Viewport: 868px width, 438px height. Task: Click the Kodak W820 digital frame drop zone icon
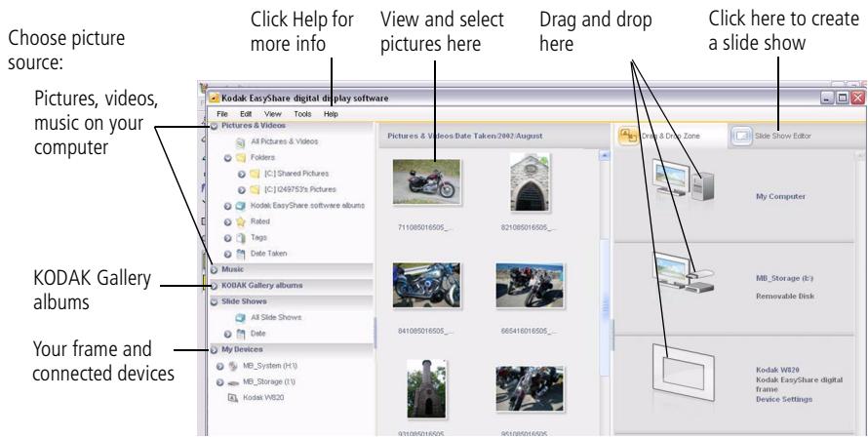click(x=683, y=372)
